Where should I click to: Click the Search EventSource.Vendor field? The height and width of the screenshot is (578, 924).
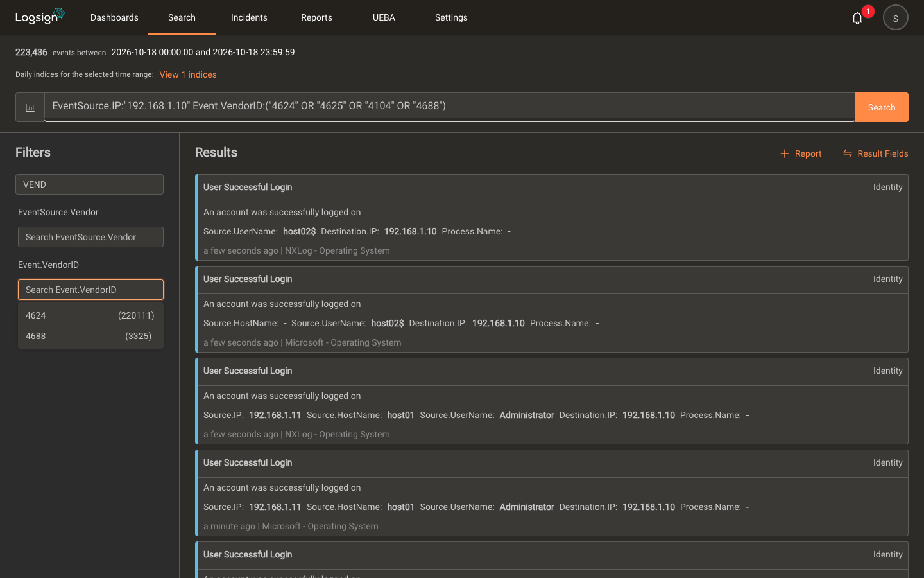point(90,237)
